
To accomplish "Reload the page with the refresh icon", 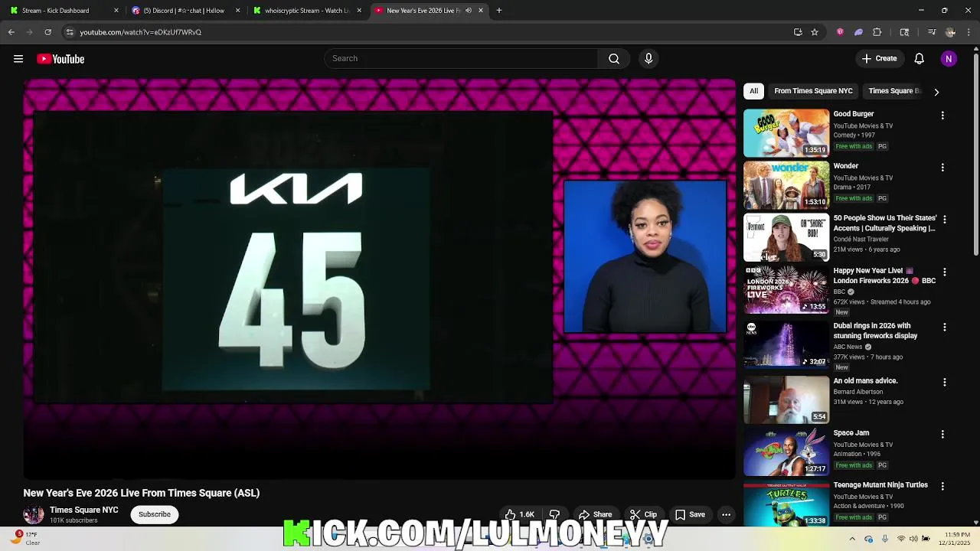I will coord(48,32).
